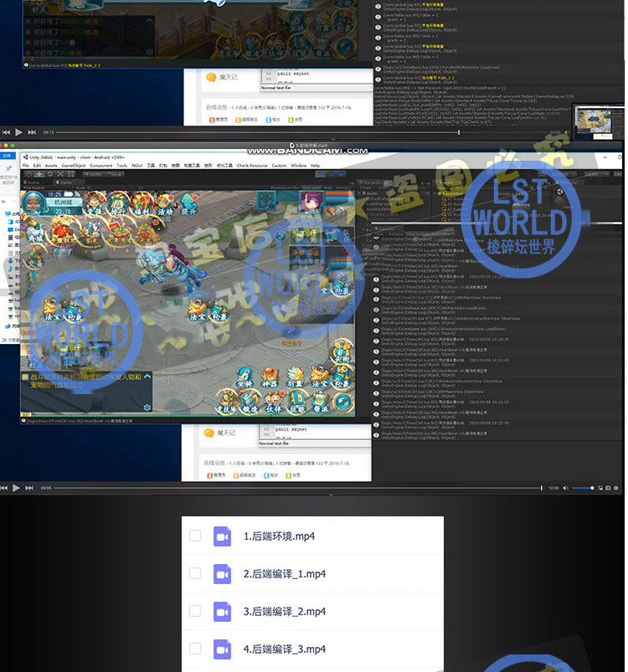The width and height of the screenshot is (628, 672).
Task: Open the 商城 shop icon
Action: (35, 232)
